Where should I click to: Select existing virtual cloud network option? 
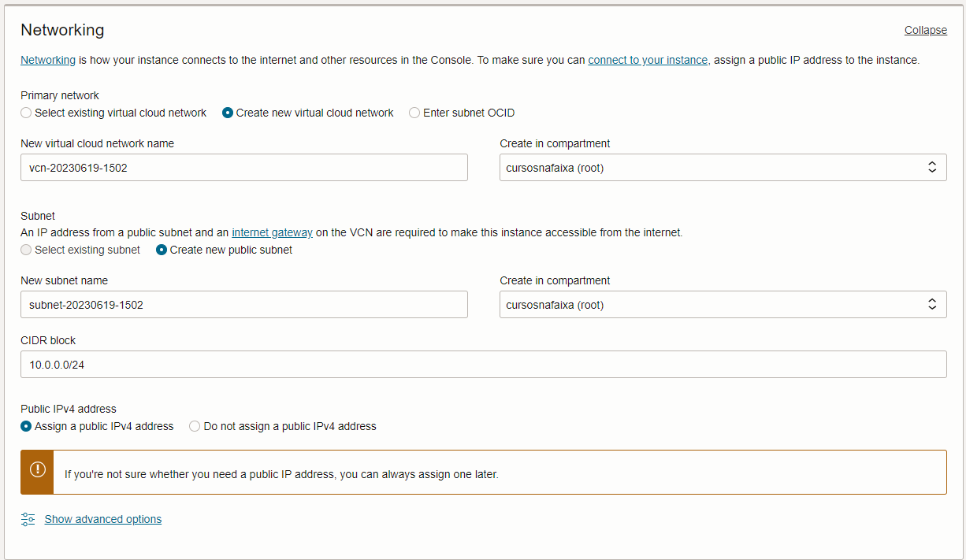pos(27,113)
